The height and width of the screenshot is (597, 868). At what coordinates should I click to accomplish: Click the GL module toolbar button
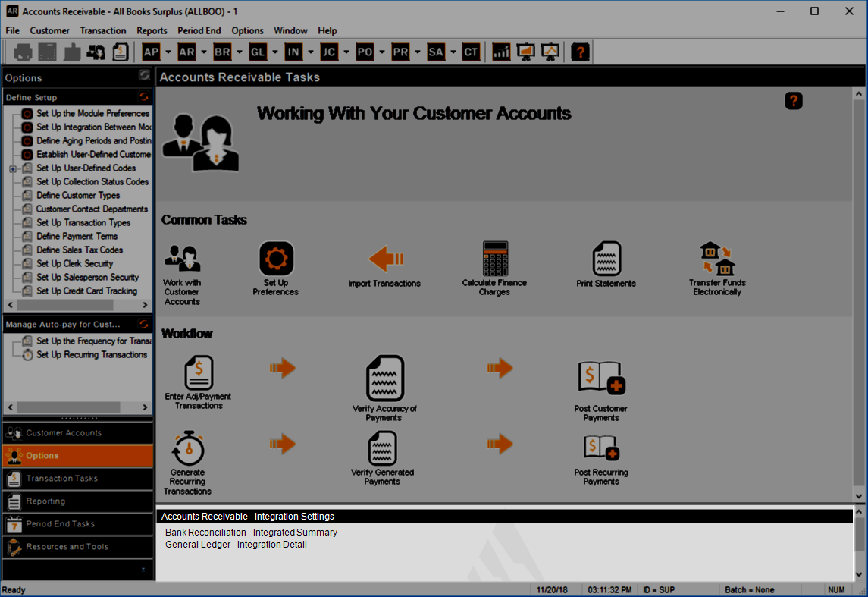258,52
